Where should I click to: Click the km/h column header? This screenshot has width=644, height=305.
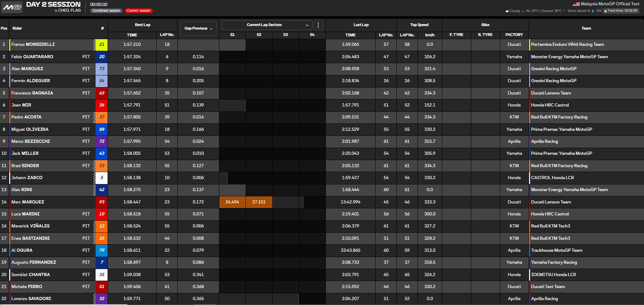point(430,35)
